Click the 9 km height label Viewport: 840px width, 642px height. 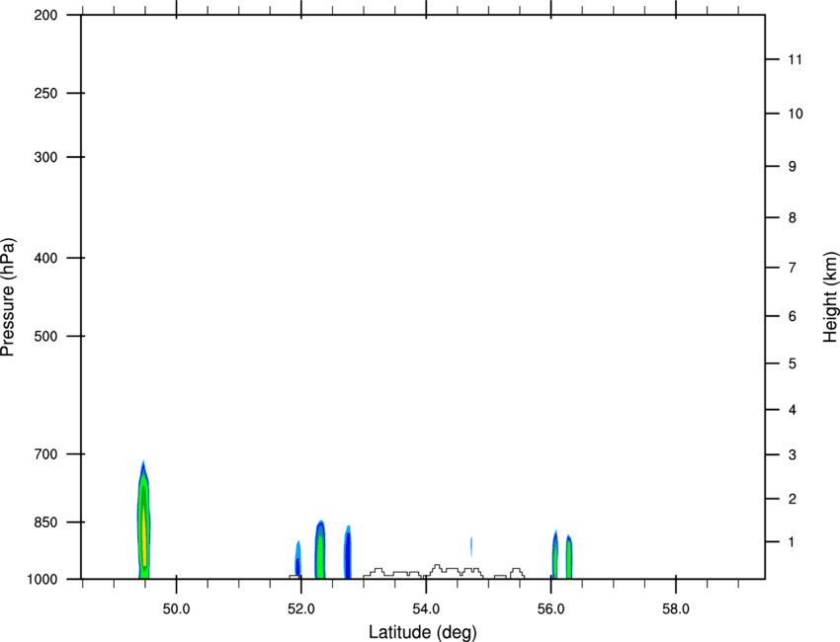coord(792,167)
